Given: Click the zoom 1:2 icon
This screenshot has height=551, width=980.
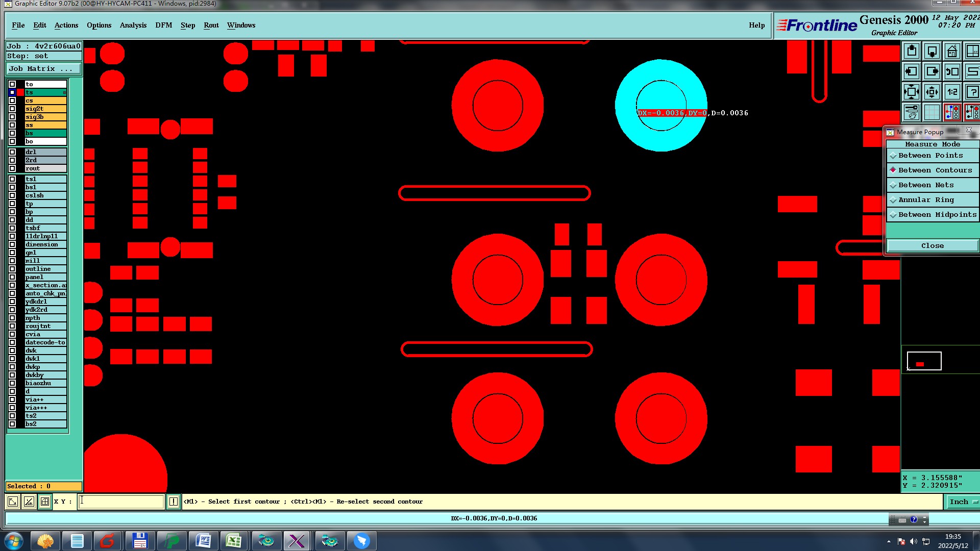Looking at the screenshot, I should [952, 92].
